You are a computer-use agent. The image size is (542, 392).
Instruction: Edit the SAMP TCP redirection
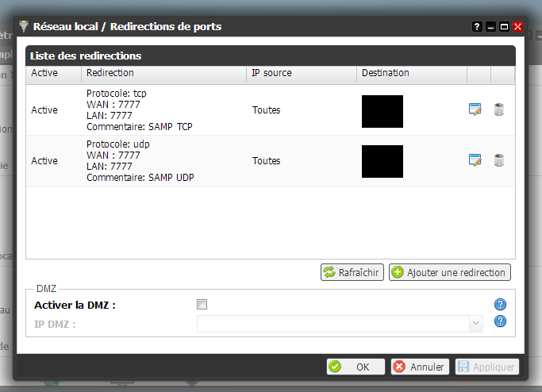click(x=475, y=110)
